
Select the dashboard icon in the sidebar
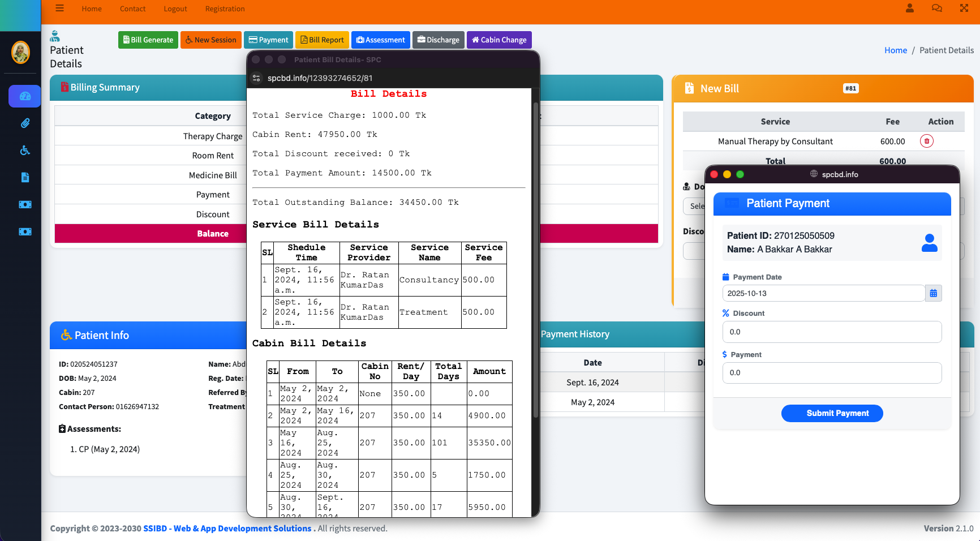24,96
